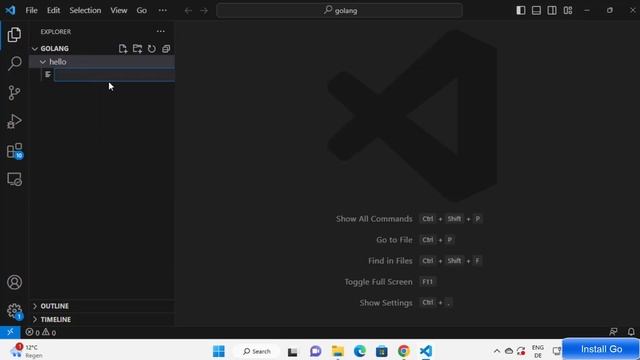Show hidden system tray icons
640x360 pixels.
click(497, 351)
